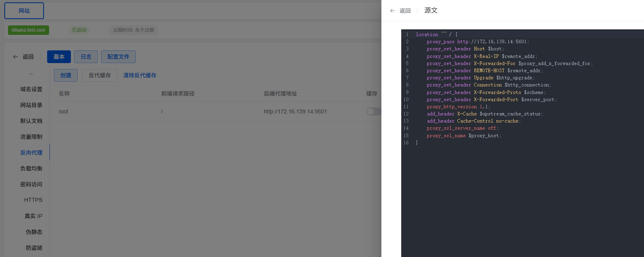Click the Host $host header code line
The height and width of the screenshot is (257, 644).
[x=465, y=49]
